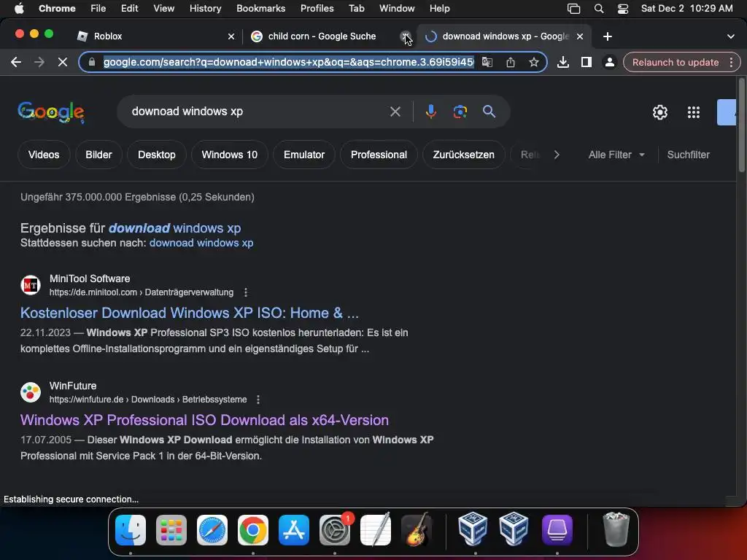This screenshot has height=560, width=747.
Task: Open TextEdit from the Dock
Action: 376,530
